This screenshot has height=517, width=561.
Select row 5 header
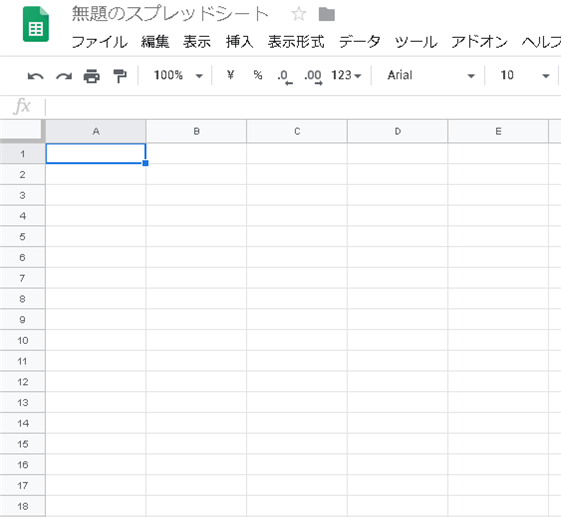[23, 237]
